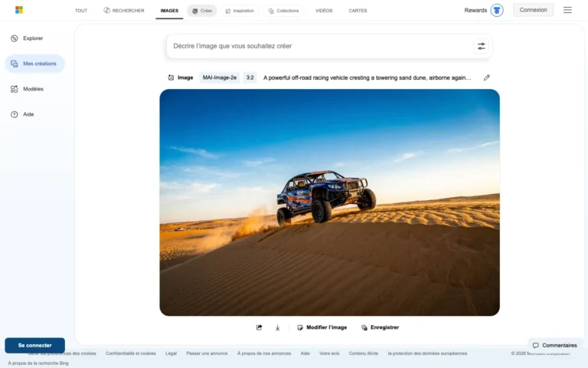The width and height of the screenshot is (588, 368).
Task: Switch to the VIDÉOS tab
Action: pos(324,11)
